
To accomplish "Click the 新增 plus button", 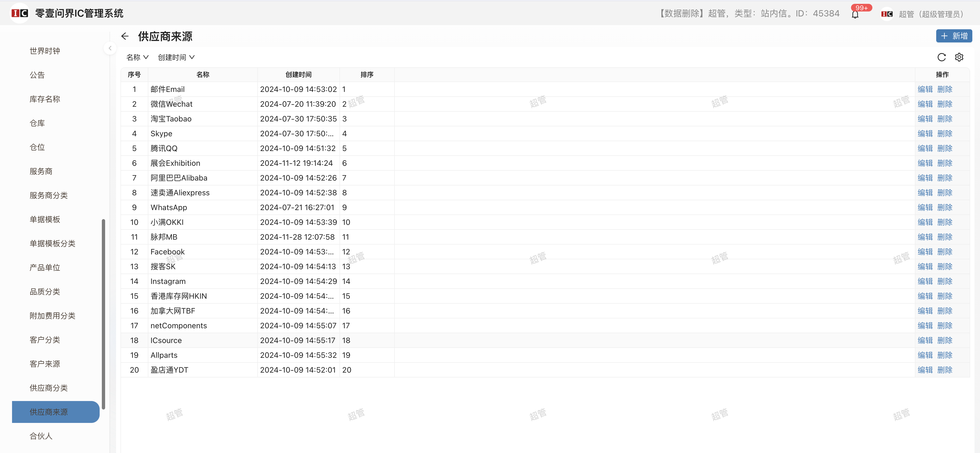I will click(x=954, y=36).
